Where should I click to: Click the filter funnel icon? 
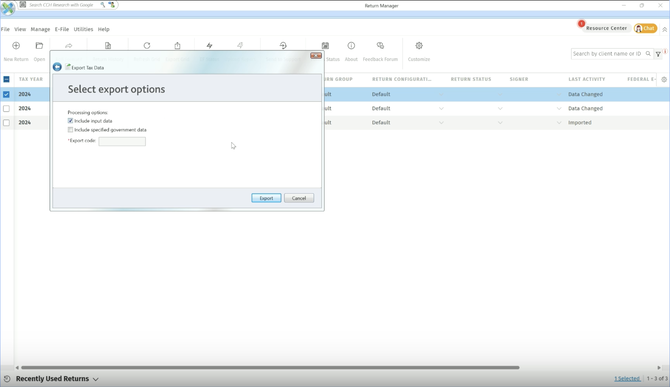pyautogui.click(x=658, y=54)
